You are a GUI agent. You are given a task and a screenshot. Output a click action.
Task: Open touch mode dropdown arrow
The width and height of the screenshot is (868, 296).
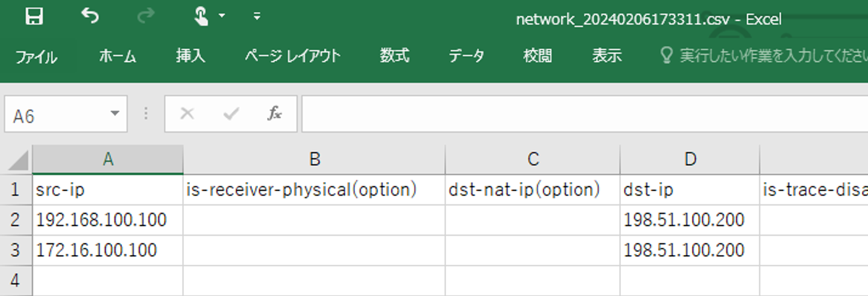pyautogui.click(x=222, y=16)
